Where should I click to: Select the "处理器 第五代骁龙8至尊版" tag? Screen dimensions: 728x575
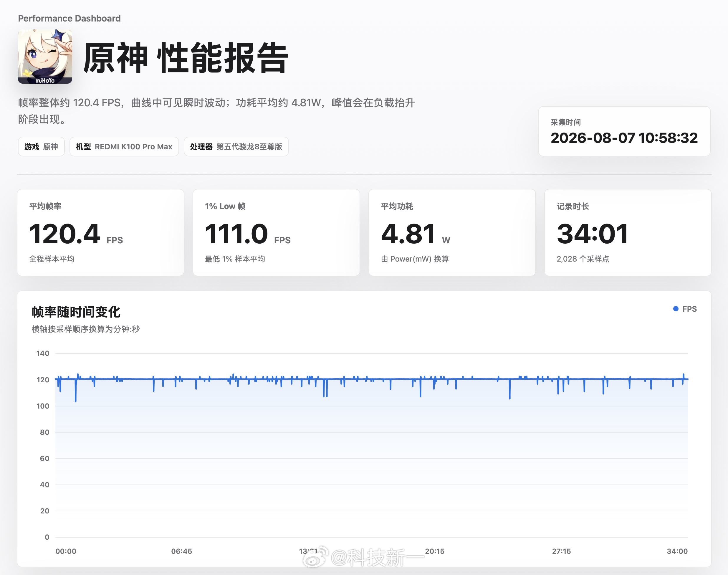coord(236,147)
